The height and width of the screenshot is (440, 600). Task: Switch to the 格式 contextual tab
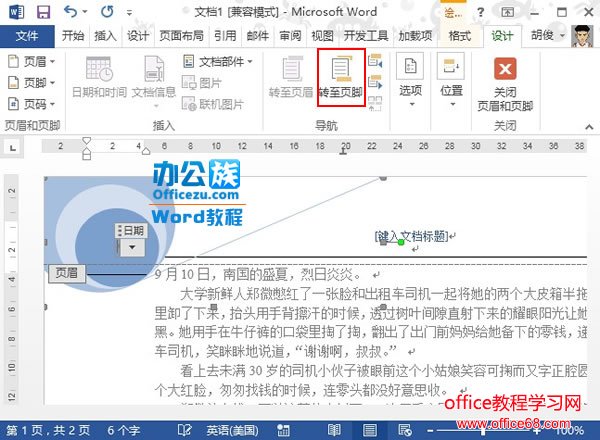(460, 36)
